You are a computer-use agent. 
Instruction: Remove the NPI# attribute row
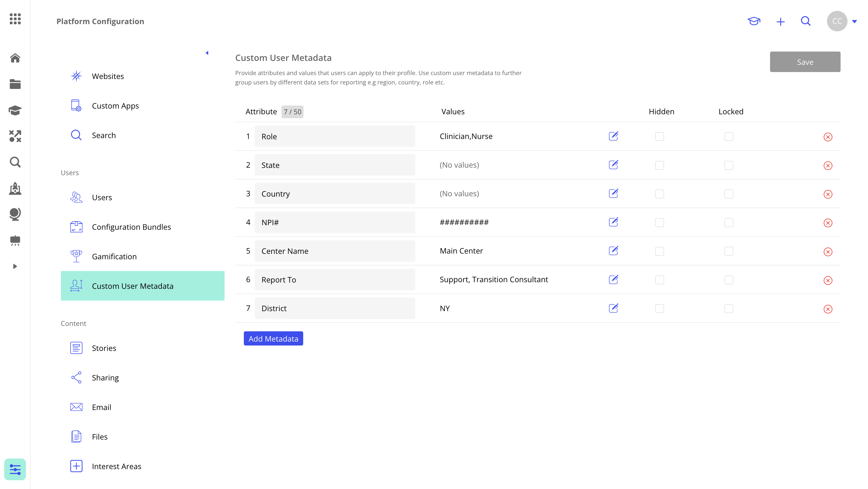click(x=828, y=223)
